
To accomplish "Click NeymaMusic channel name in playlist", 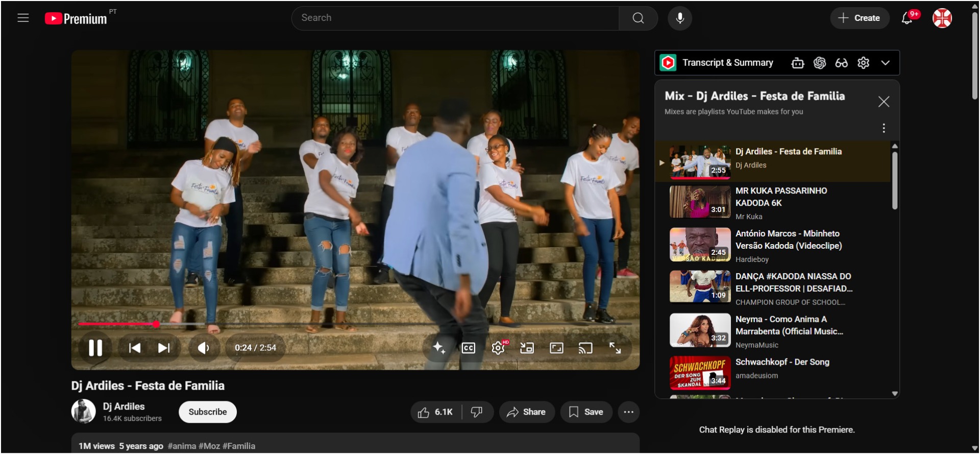I will point(757,345).
